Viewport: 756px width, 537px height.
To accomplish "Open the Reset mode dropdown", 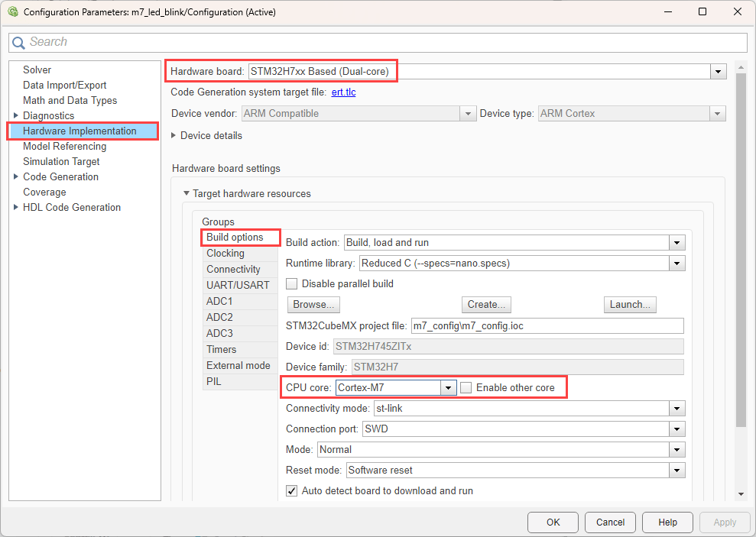I will pyautogui.click(x=677, y=470).
